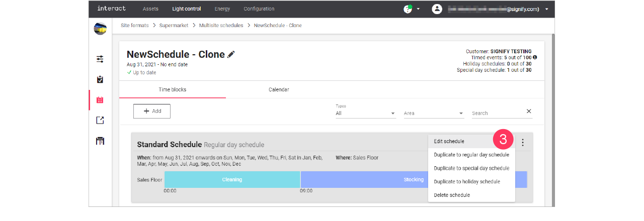Screen dimensions: 644x221
Task: Click 'Customer: SIGNIFY TESTING' text
Action: pyautogui.click(x=499, y=51)
